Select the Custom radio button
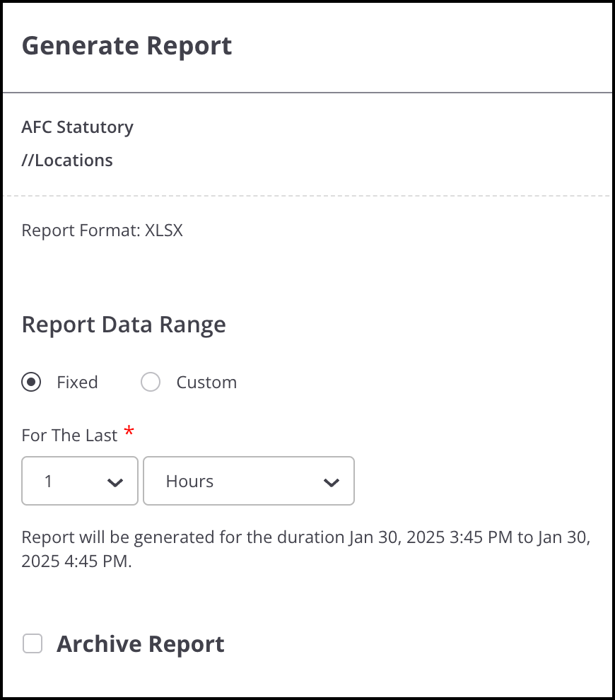The width and height of the screenshot is (615, 700). pyautogui.click(x=151, y=383)
